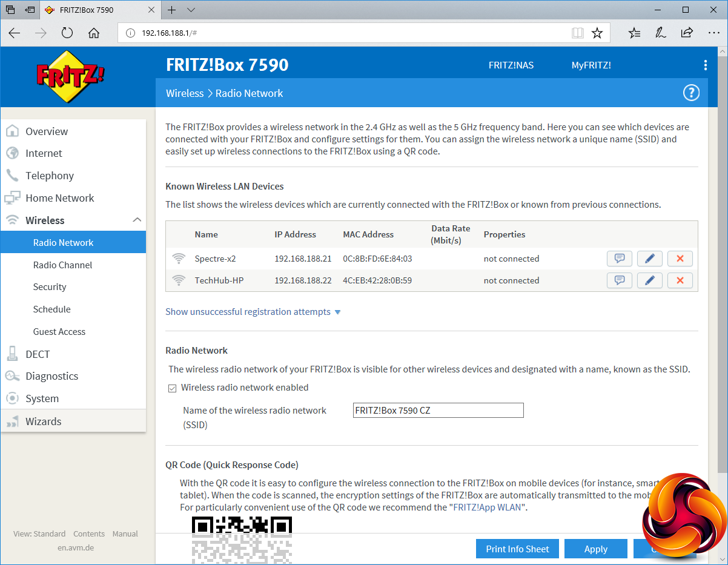This screenshot has height=565, width=728.
Task: Click the browser forward arrow
Action: point(41,33)
